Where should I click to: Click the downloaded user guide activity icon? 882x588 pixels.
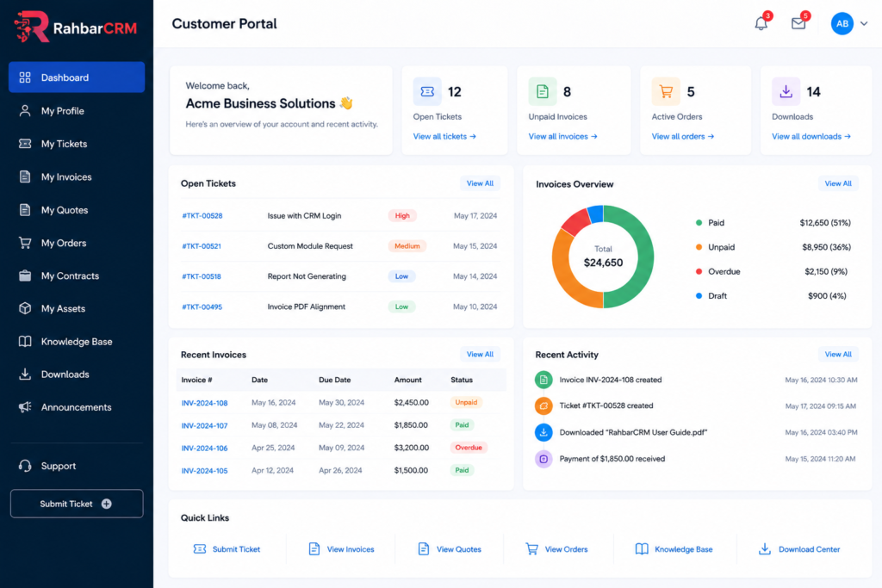tap(543, 432)
